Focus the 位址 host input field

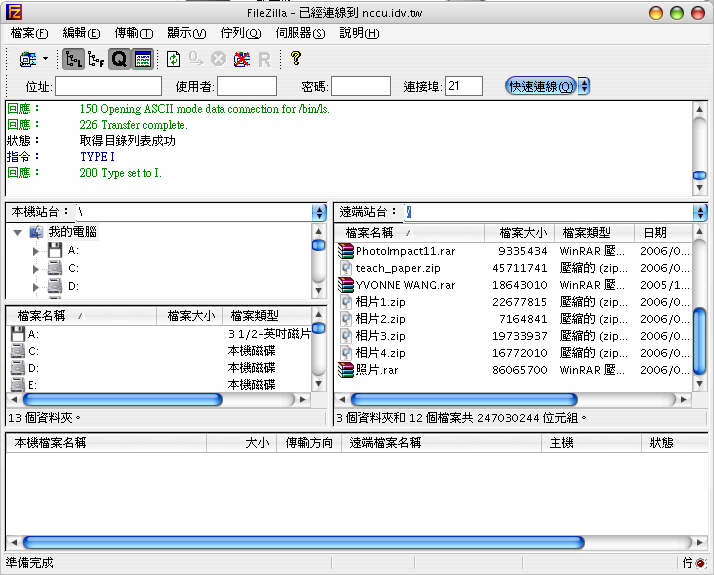pyautogui.click(x=108, y=86)
